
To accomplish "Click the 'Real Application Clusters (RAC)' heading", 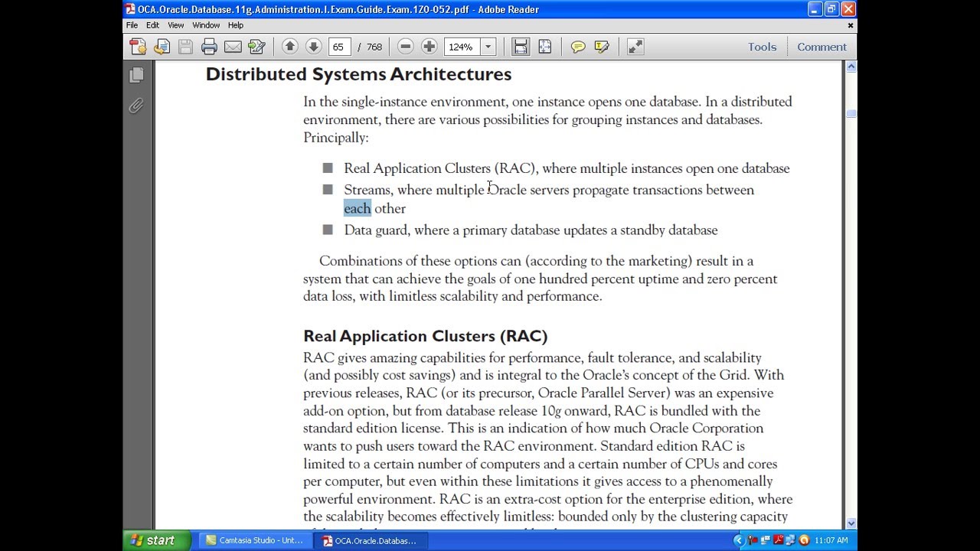I will [426, 336].
